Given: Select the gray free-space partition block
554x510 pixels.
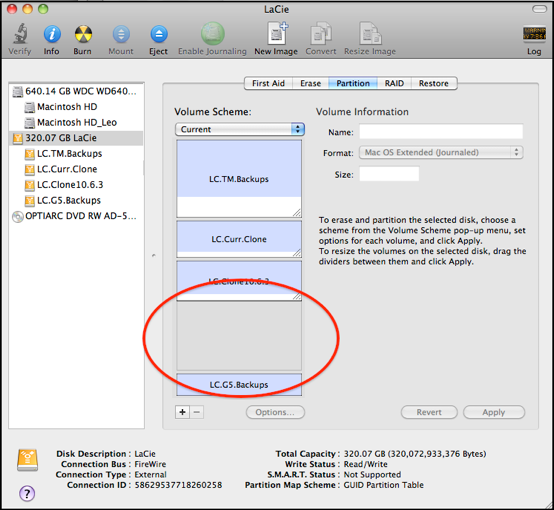Looking at the screenshot, I should click(239, 336).
